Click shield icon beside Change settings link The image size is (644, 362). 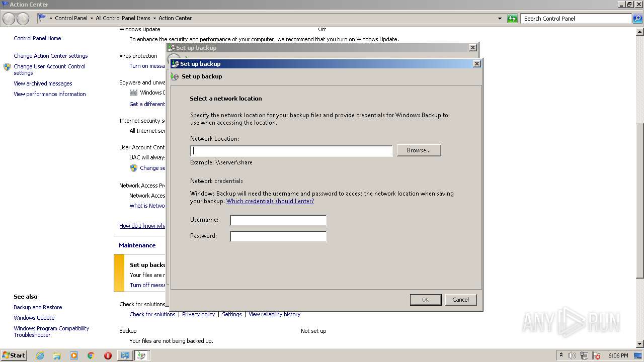point(134,168)
